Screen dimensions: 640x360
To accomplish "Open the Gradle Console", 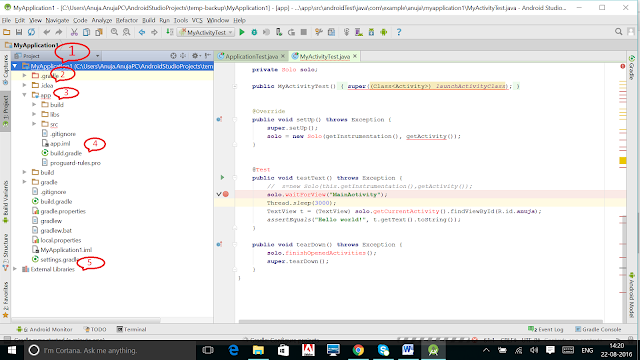I will point(598,329).
